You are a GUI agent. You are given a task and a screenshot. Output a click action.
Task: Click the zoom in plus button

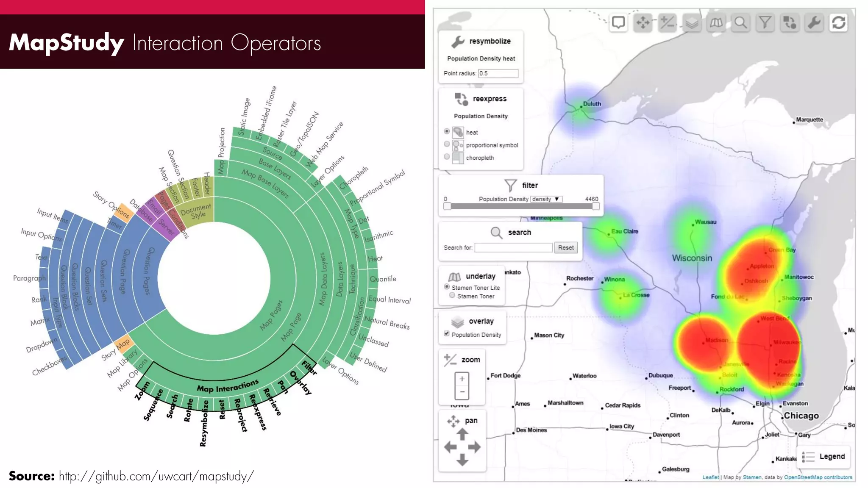tap(462, 379)
